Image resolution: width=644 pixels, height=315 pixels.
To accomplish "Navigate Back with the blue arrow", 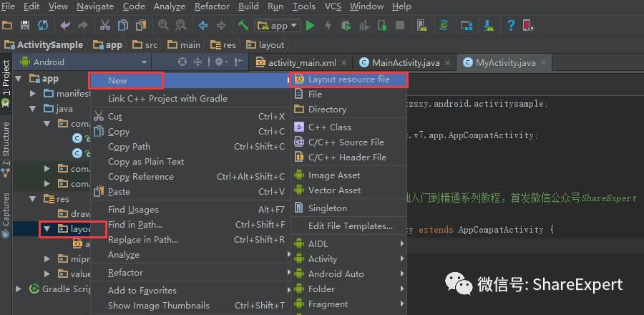I will [x=203, y=26].
